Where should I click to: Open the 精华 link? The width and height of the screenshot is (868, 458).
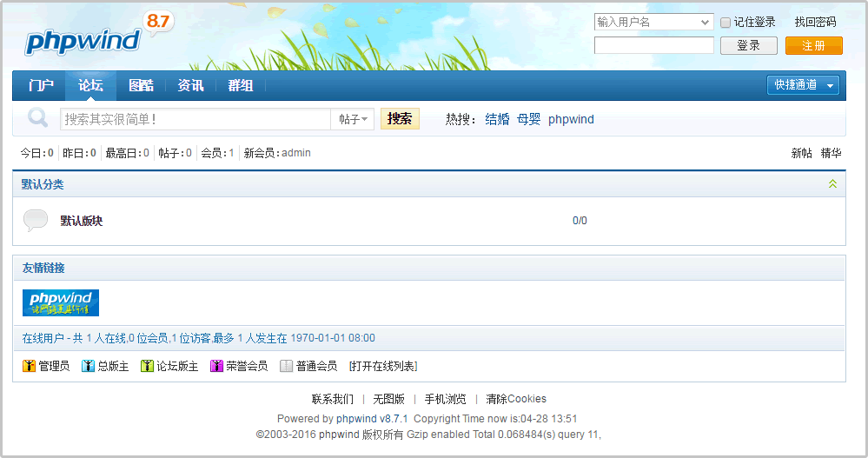pos(831,154)
